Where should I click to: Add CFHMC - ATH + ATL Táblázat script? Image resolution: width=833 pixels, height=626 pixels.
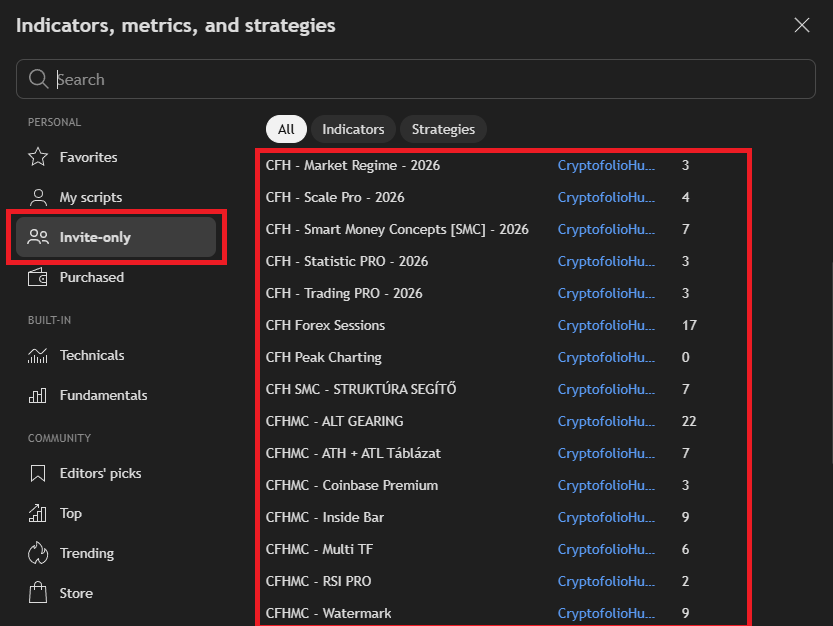point(353,453)
